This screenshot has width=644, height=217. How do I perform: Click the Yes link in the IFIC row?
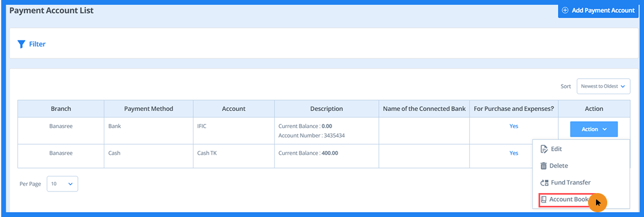(x=513, y=127)
